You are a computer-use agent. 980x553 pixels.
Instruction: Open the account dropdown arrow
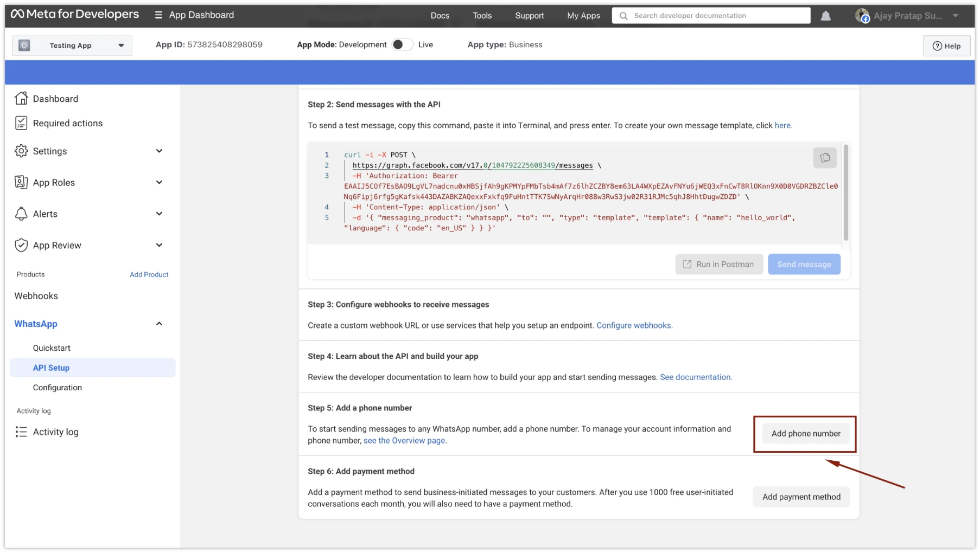coord(956,16)
